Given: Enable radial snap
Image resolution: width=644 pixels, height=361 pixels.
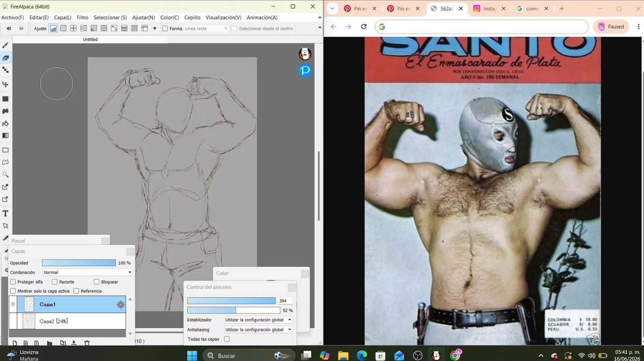Looking at the screenshot, I should click(94, 28).
